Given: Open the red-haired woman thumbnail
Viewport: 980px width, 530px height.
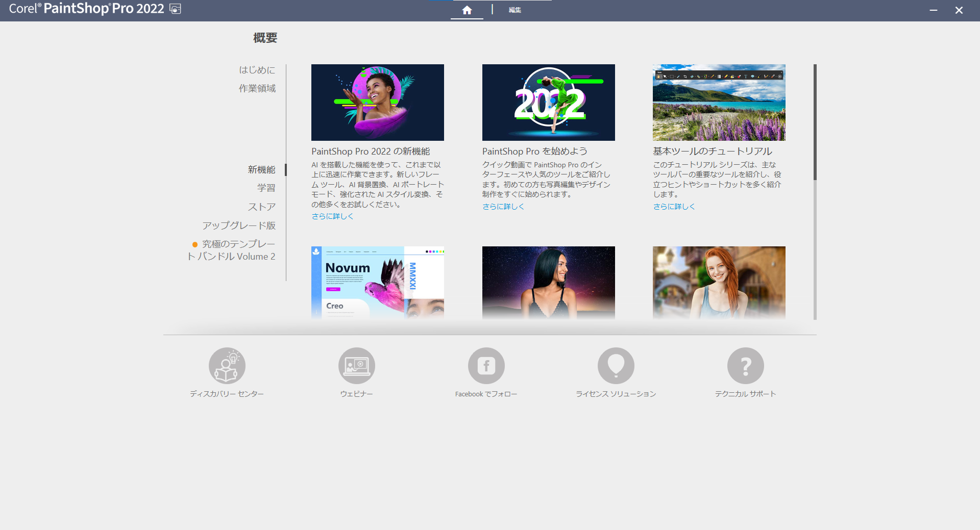Looking at the screenshot, I should [719, 283].
